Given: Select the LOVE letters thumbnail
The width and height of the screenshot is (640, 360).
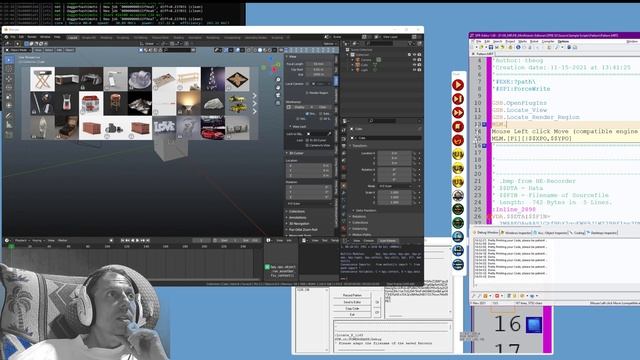Looking at the screenshot, I should tap(164, 128).
